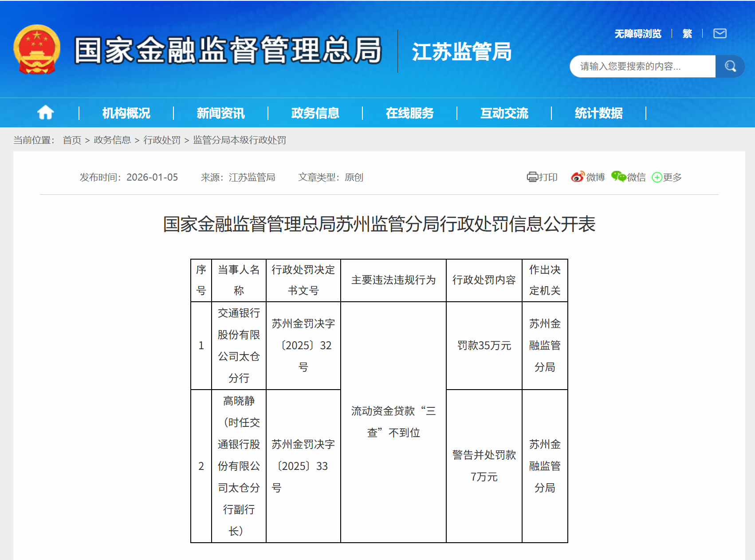Go to 首页 via breadcrumb link
The height and width of the screenshot is (560, 755).
coord(72,140)
